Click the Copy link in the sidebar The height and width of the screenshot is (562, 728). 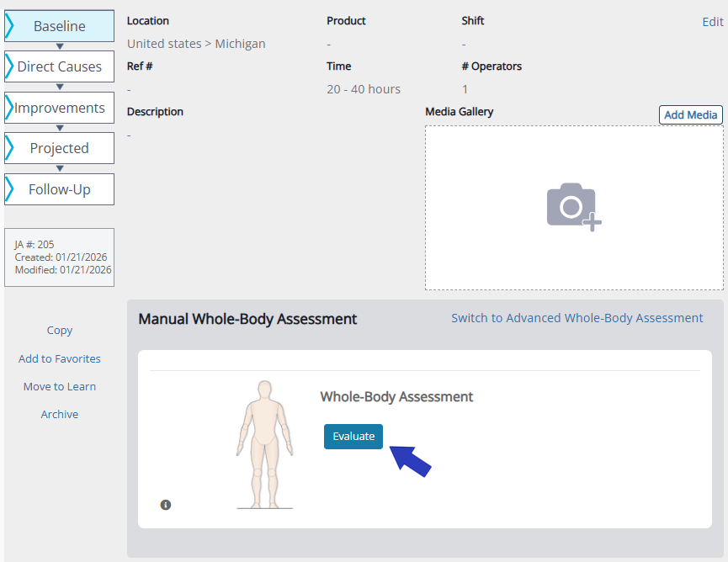(x=60, y=331)
